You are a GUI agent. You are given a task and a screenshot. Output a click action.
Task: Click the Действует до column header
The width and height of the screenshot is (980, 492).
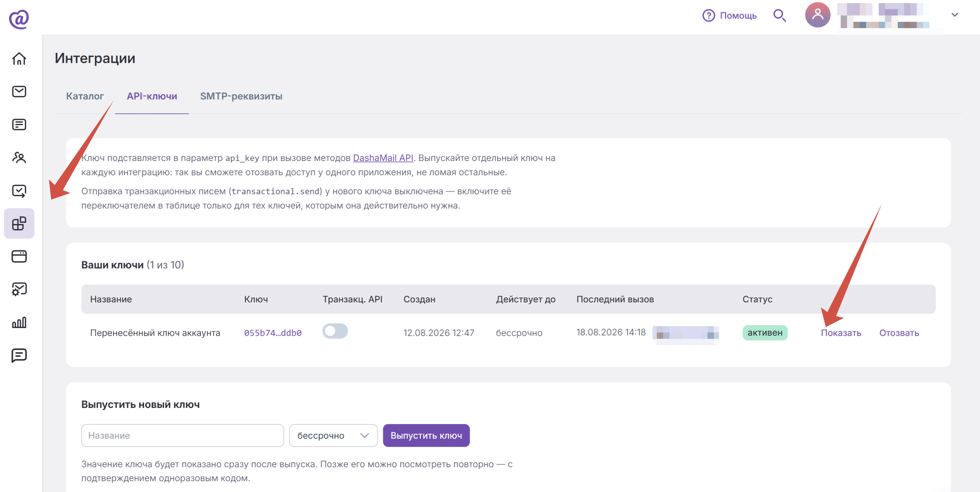[x=525, y=299]
